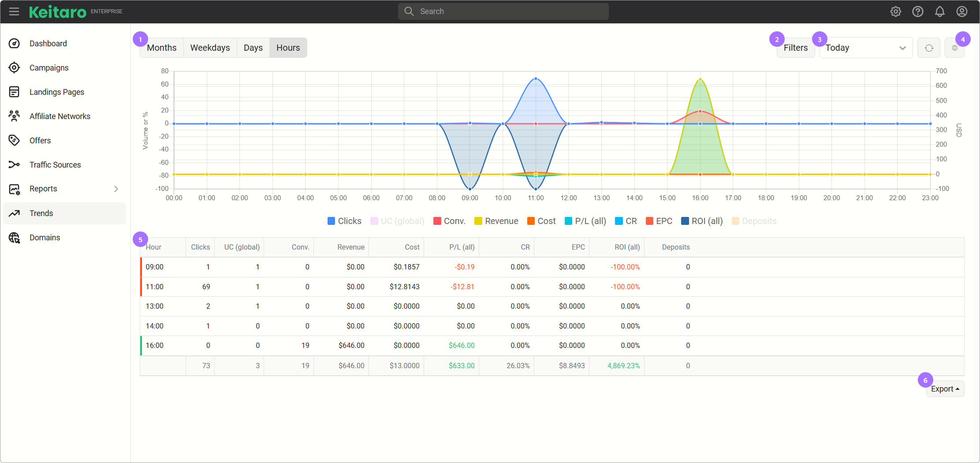980x463 pixels.
Task: Open Domains section
Action: 45,238
